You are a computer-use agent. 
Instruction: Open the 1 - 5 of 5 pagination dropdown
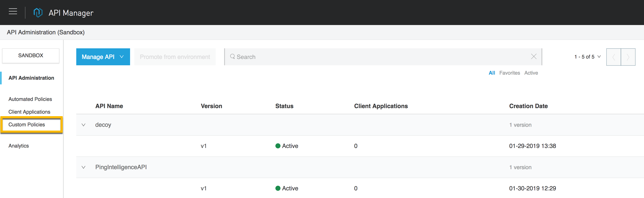click(587, 57)
